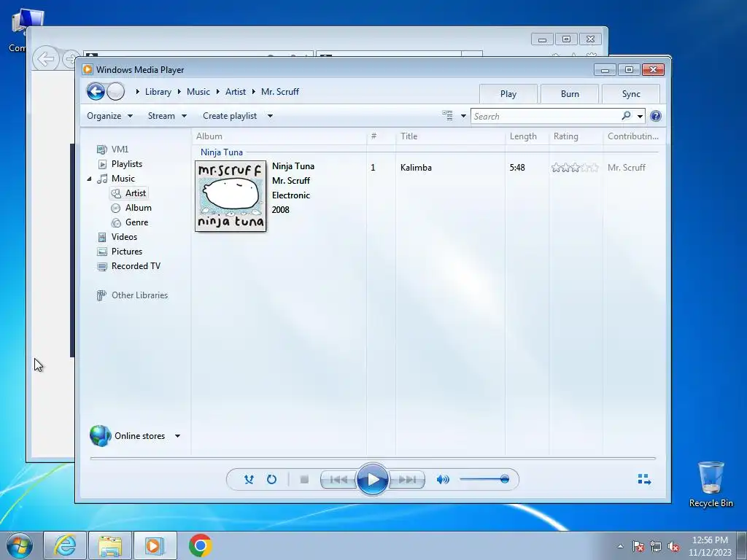Mute the speaker volume icon
The image size is (747, 560).
click(x=443, y=480)
